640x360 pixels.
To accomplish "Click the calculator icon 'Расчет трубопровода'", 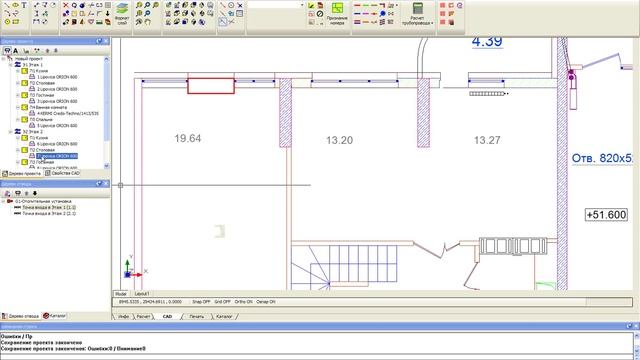I will (x=417, y=14).
